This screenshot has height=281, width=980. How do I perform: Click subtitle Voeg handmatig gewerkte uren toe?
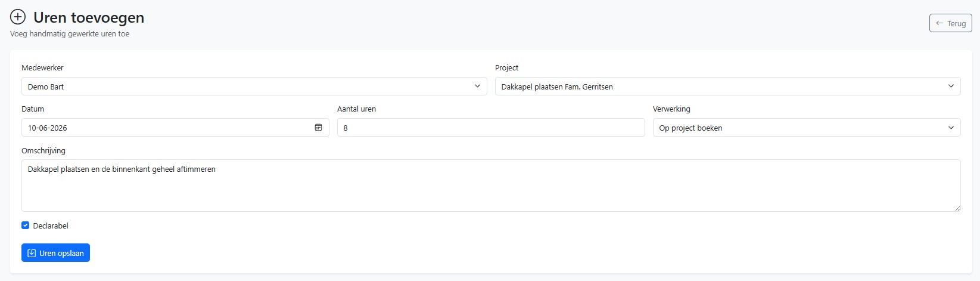point(70,34)
